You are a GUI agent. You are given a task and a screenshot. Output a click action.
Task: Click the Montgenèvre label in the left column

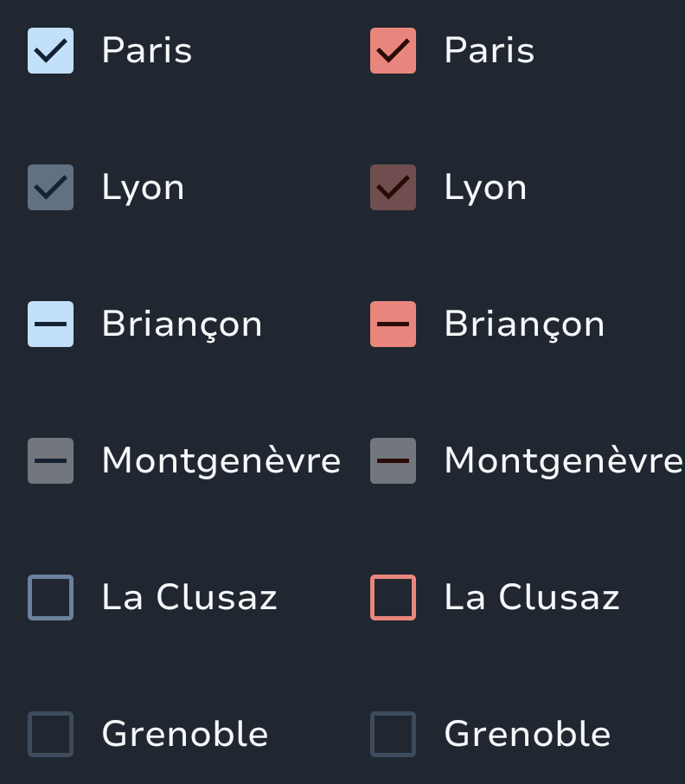tap(221, 460)
